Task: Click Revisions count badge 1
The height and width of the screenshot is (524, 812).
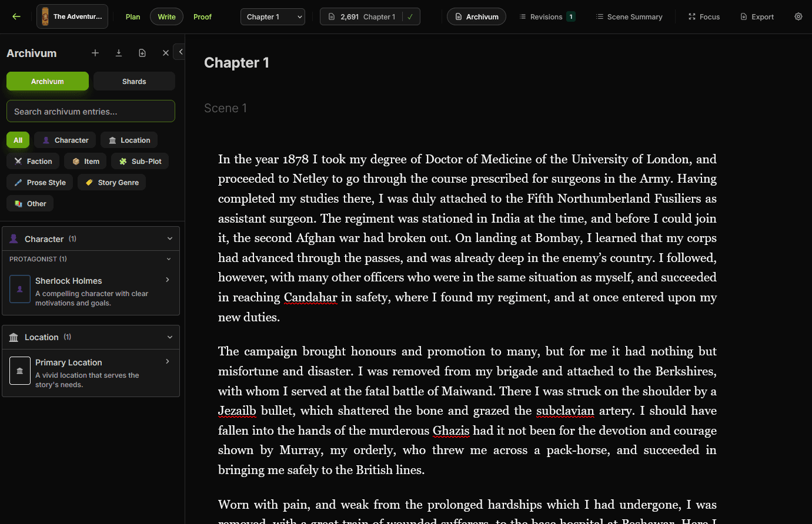Action: pos(570,16)
